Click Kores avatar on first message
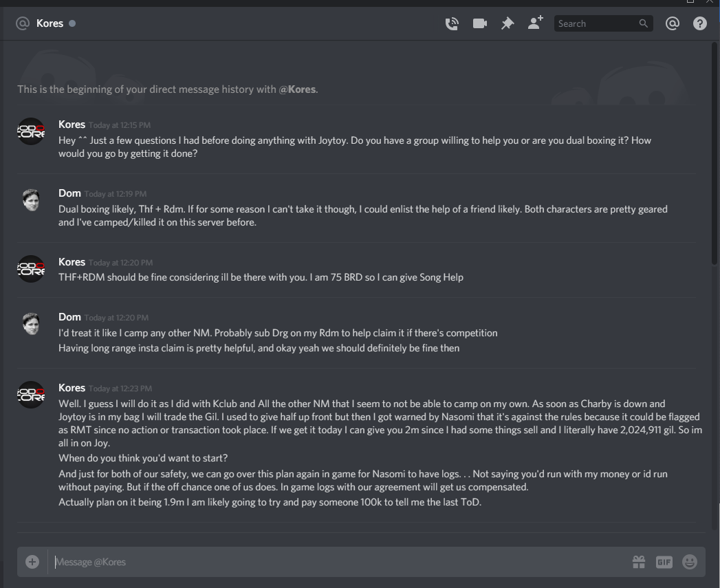The height and width of the screenshot is (588, 720). [31, 131]
